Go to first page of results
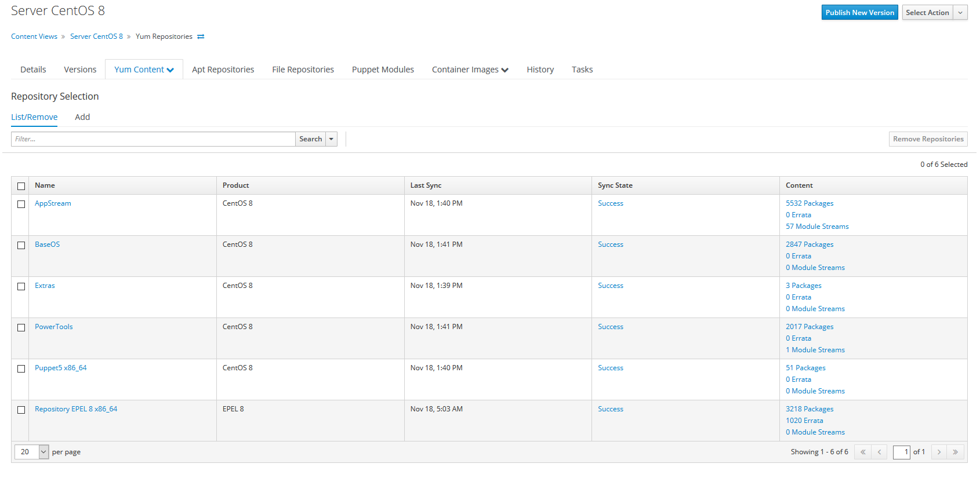Viewport: 980px width, 478px height. (x=863, y=452)
